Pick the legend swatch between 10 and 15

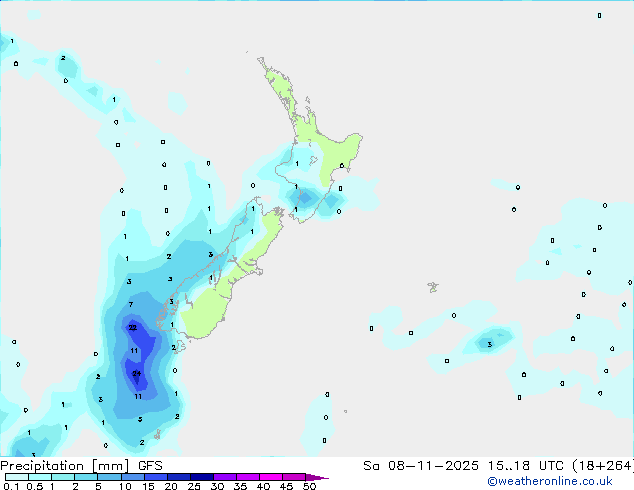(132, 477)
